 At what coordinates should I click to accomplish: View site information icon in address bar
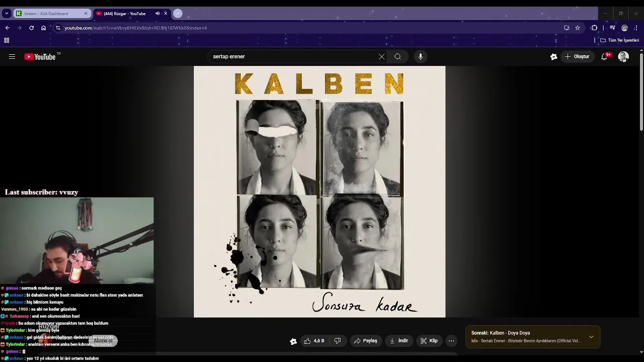[58, 28]
